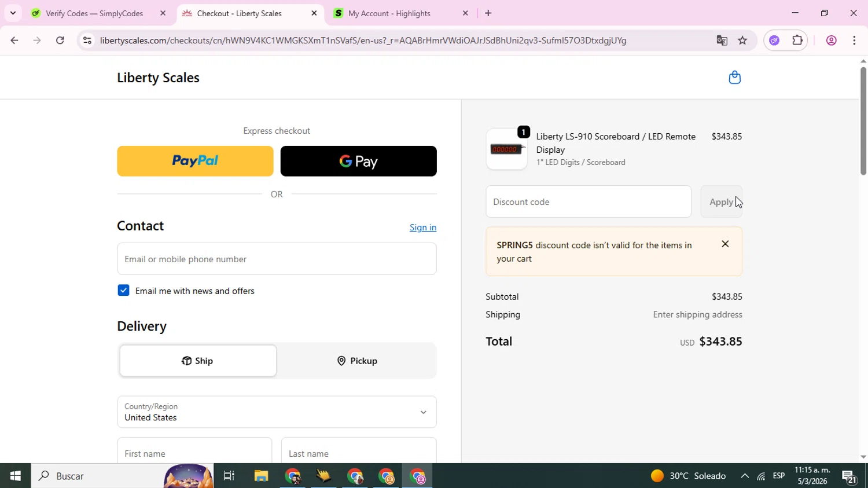
Task: Open the network Wi-Fi tray icon
Action: coord(761,476)
